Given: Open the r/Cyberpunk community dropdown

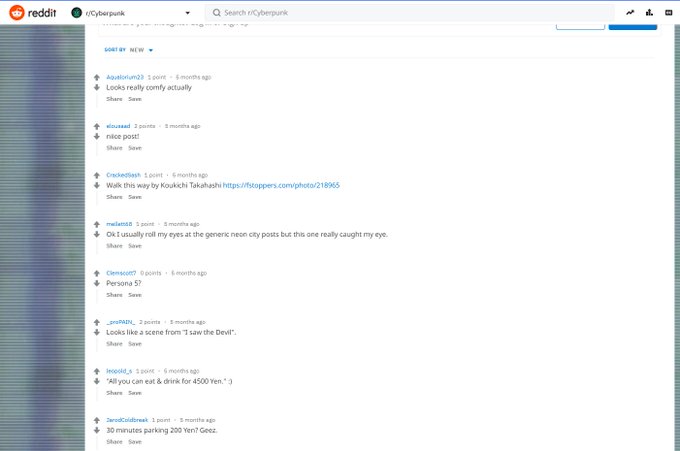Looking at the screenshot, I should pyautogui.click(x=131, y=13).
